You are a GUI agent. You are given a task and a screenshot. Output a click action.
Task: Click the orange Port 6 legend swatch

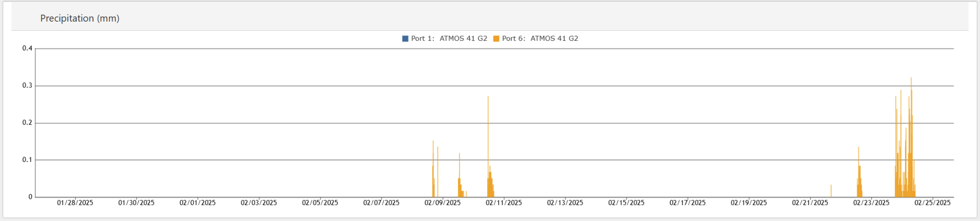pyautogui.click(x=496, y=39)
